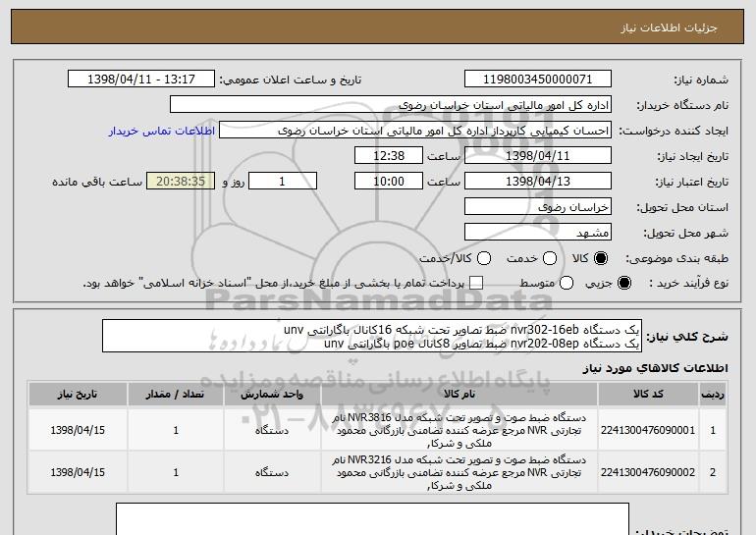Click quantity 1 in the NVR3216 row
Image resolution: width=756 pixels, height=535 pixels.
176,472
